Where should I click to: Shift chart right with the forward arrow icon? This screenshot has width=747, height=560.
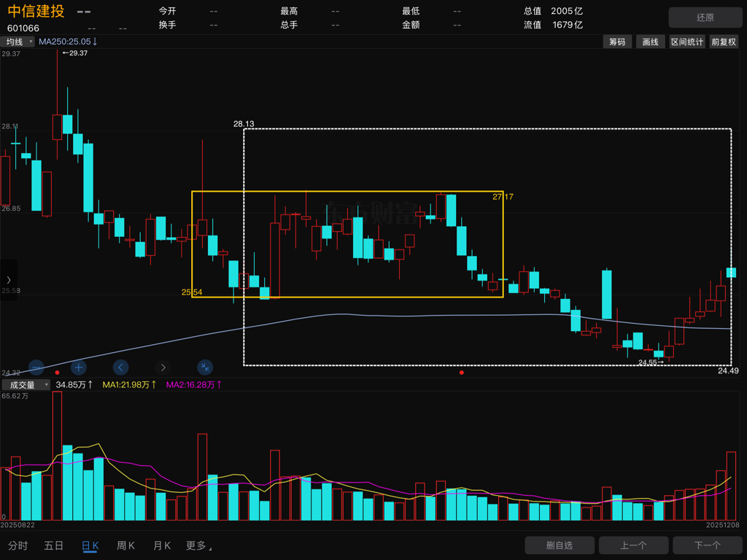tap(163, 367)
